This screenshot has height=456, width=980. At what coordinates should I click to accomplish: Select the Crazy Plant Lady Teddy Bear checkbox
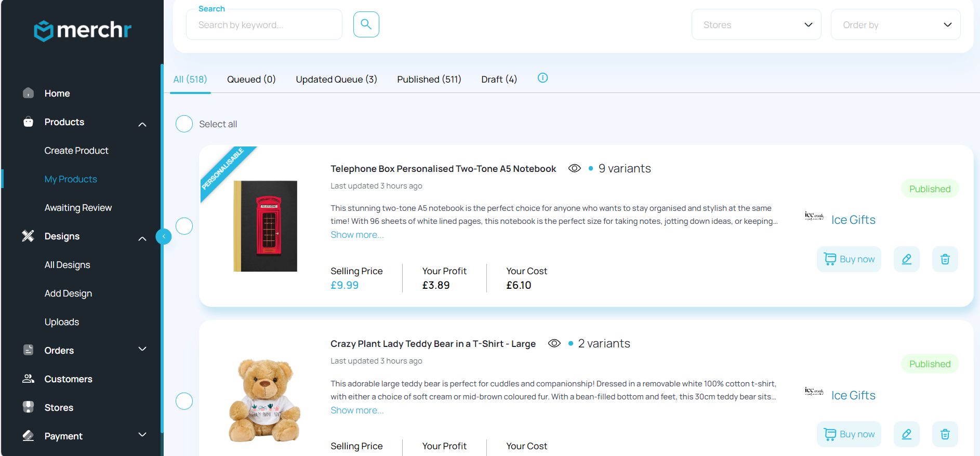184,401
